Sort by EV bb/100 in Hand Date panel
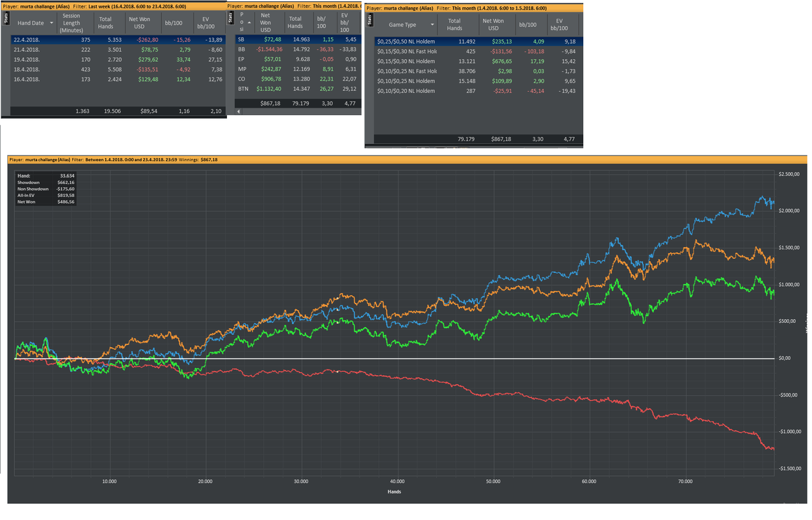The height and width of the screenshot is (520, 812). [206, 23]
